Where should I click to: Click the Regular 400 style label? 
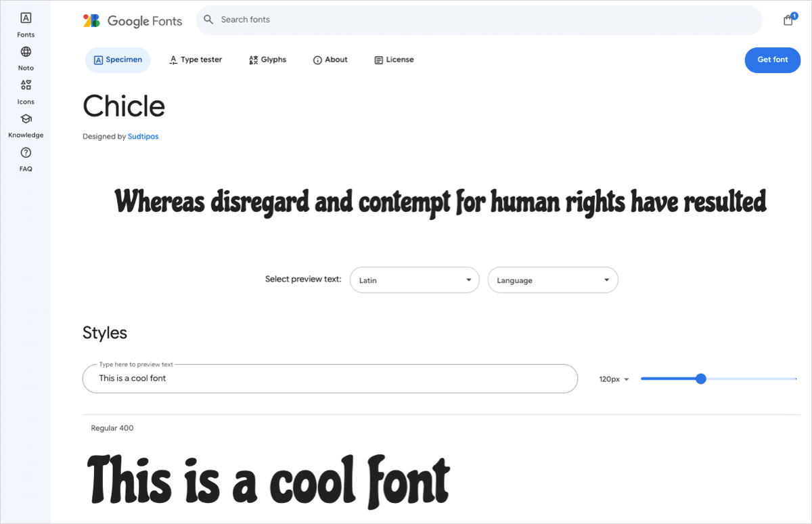pos(112,428)
